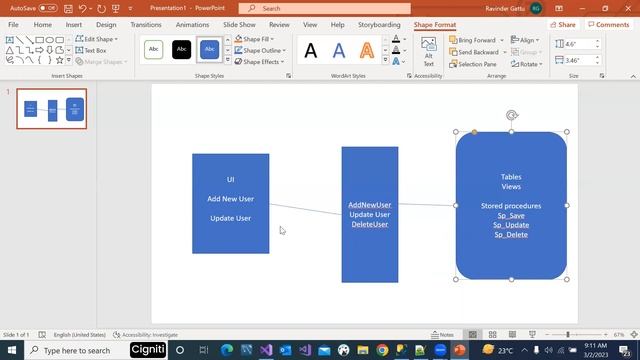This screenshot has height=360, width=640.
Task: Open Format Shape dialog launcher in Shape Styles
Action: 289,76
